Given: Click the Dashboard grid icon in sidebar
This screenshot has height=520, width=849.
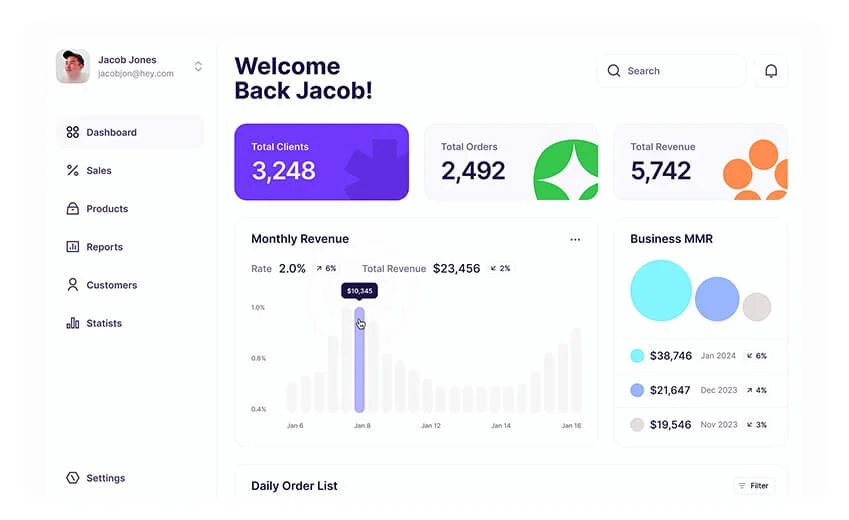Looking at the screenshot, I should pyautogui.click(x=72, y=132).
